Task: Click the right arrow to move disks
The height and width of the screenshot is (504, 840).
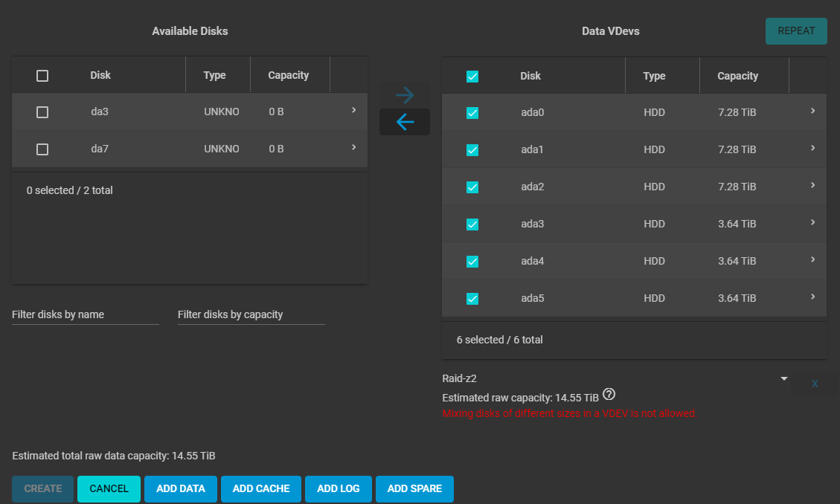Action: (405, 95)
